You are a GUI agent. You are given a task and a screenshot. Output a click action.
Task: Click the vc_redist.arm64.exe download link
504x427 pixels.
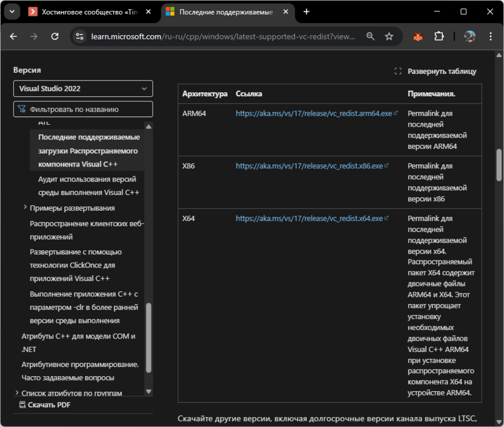[x=313, y=113]
